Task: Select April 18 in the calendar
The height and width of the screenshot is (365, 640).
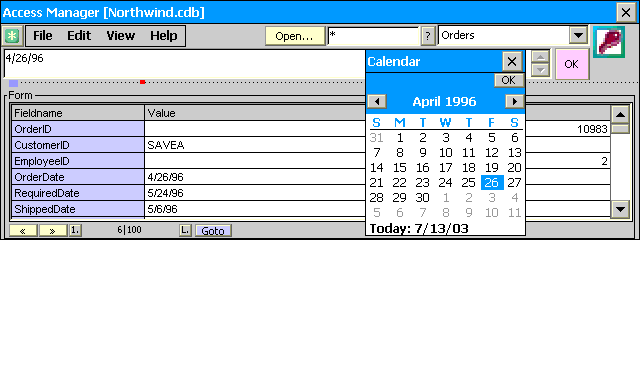Action: point(469,167)
